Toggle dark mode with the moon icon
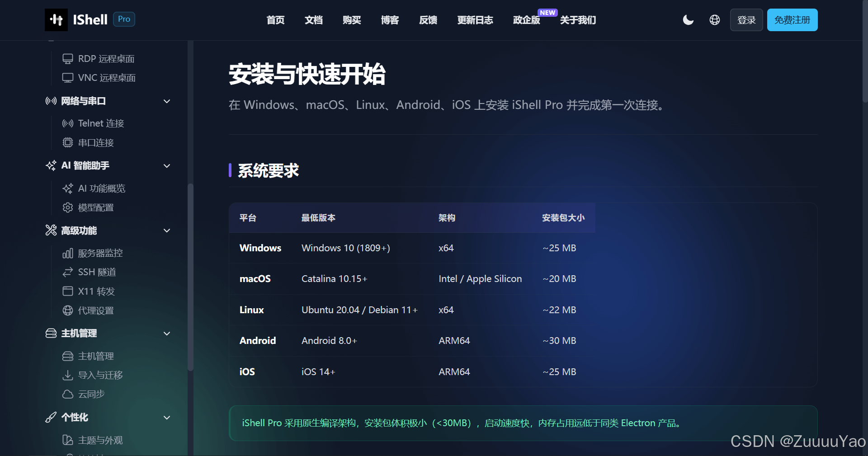The image size is (868, 456). [x=688, y=20]
